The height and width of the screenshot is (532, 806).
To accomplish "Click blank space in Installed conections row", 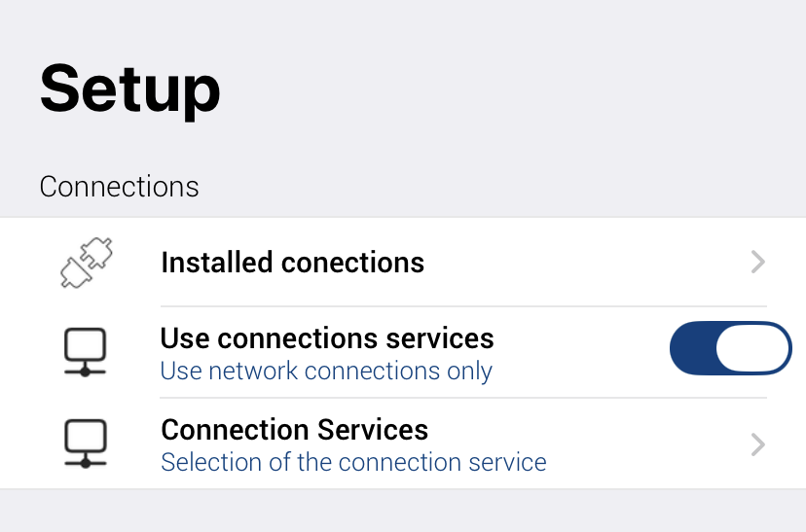I will (584, 263).
